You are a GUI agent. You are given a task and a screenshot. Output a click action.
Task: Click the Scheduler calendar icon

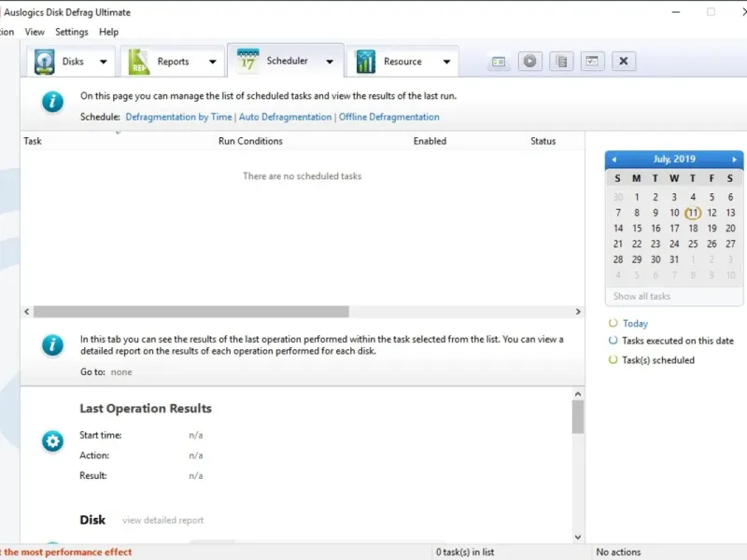click(247, 61)
